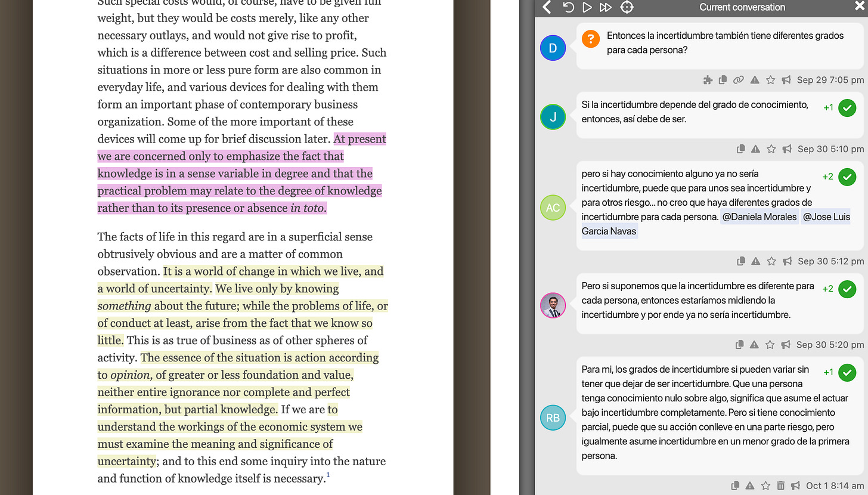Click the 'Sep 29 7:05 pm' timestamp
868x495 pixels.
click(830, 80)
